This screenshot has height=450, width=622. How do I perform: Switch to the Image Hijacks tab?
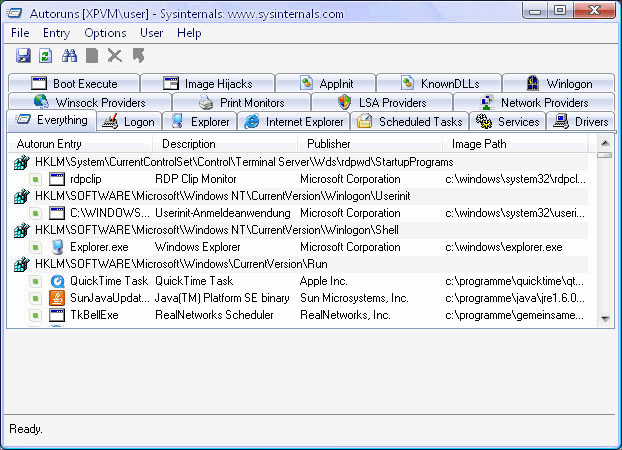click(207, 83)
